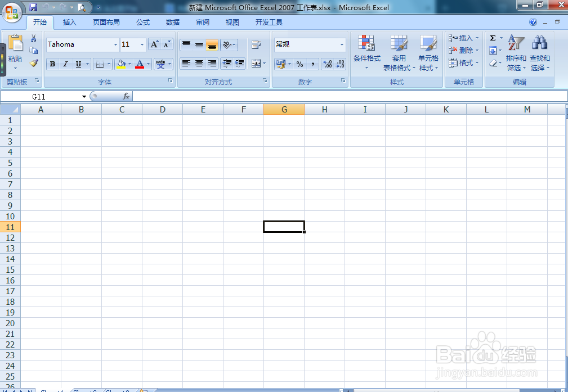Increase decimal places

(x=328, y=64)
